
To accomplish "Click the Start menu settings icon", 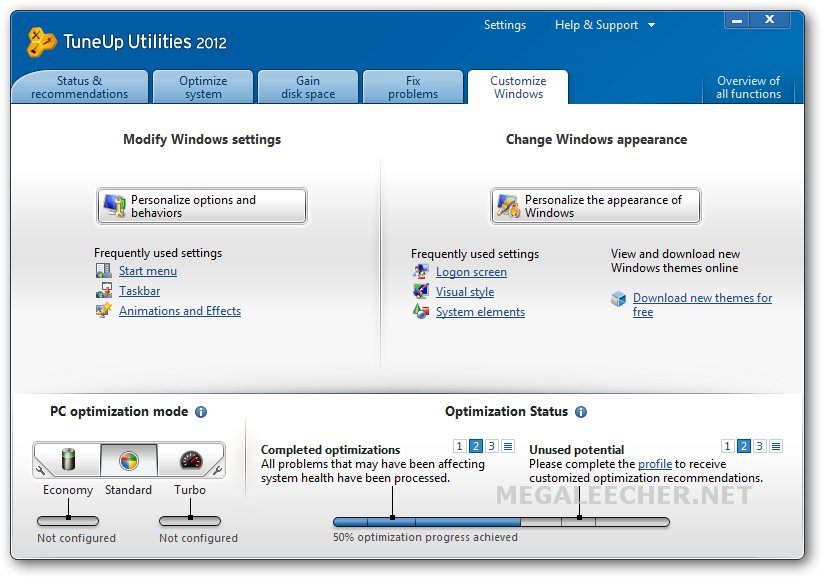I will pos(103,271).
